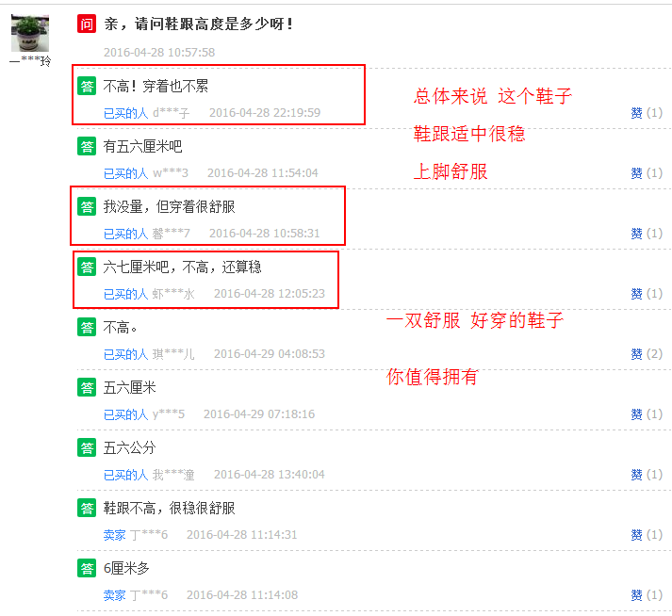
Task: Click the green 答 icon beside 我没量，但穿着很舒服
Action: [87, 207]
